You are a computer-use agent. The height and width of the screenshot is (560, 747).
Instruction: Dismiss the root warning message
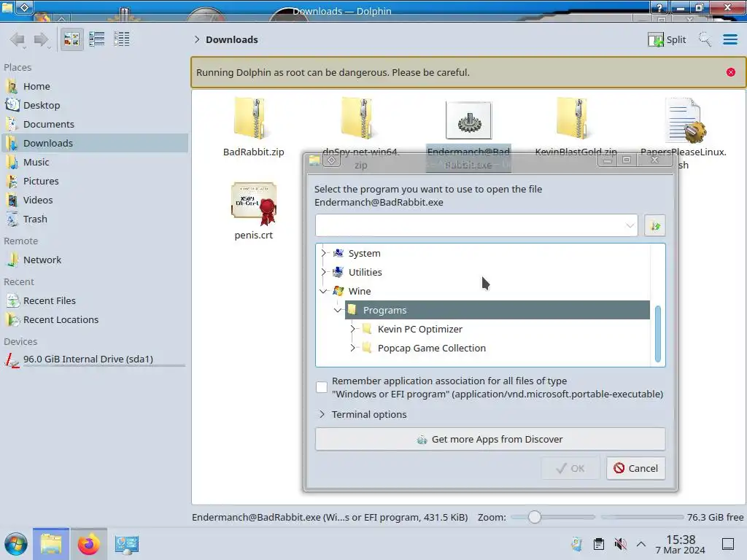731,72
